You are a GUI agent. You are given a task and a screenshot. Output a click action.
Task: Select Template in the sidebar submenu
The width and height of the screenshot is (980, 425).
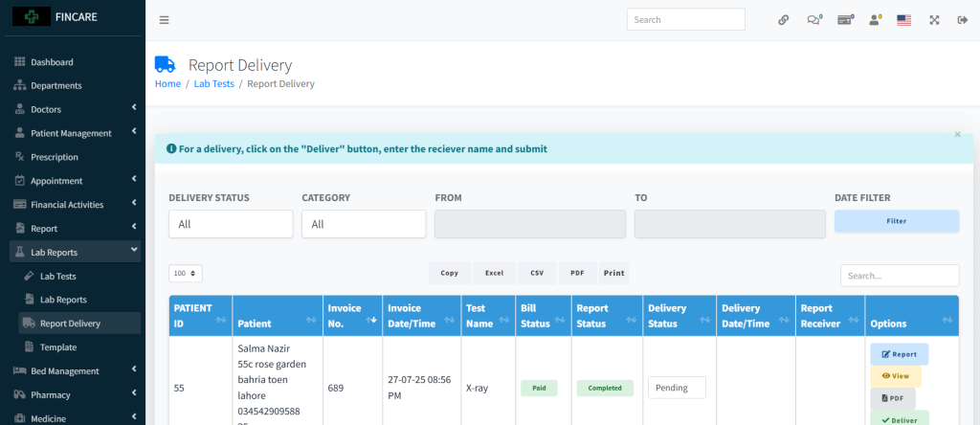(57, 347)
